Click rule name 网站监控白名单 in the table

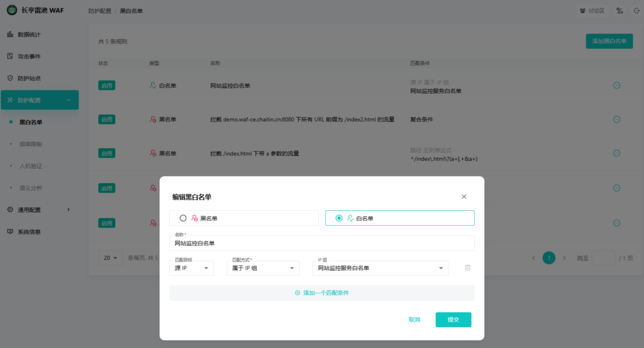pyautogui.click(x=230, y=86)
